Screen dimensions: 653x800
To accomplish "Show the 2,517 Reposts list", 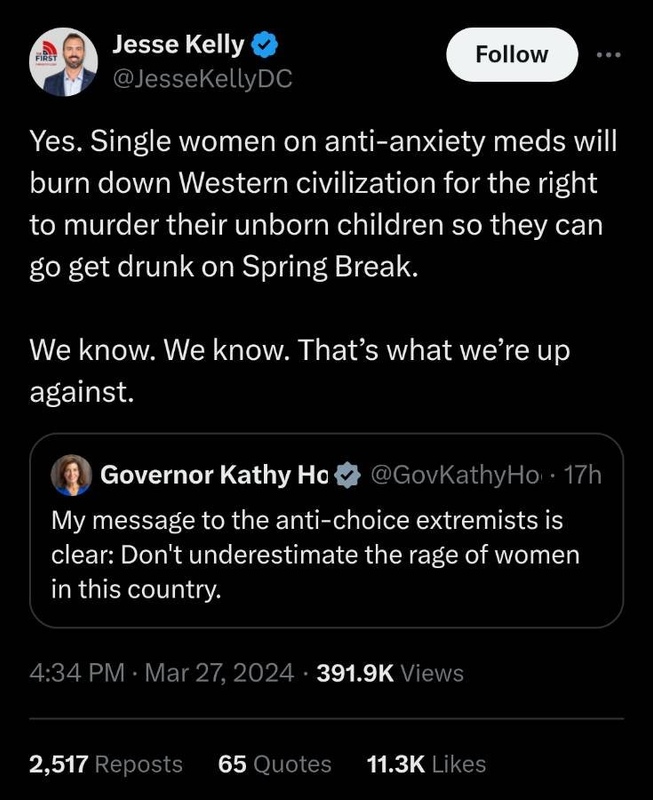I will [x=106, y=764].
